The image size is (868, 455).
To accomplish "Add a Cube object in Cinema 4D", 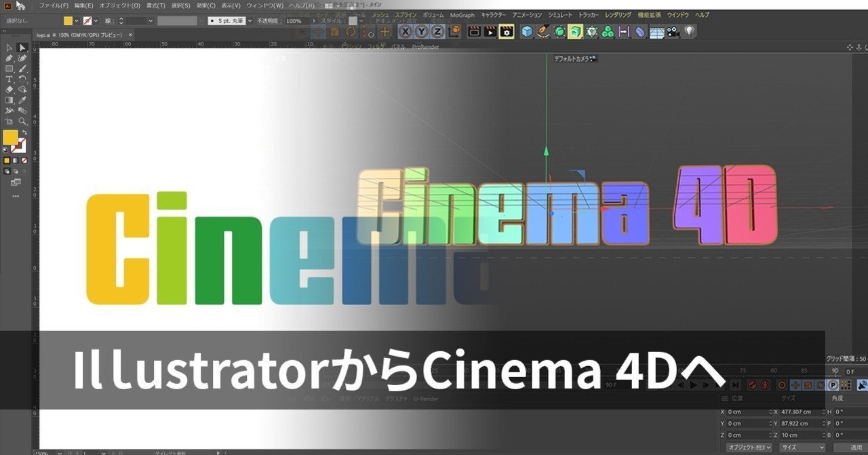I will (x=527, y=31).
